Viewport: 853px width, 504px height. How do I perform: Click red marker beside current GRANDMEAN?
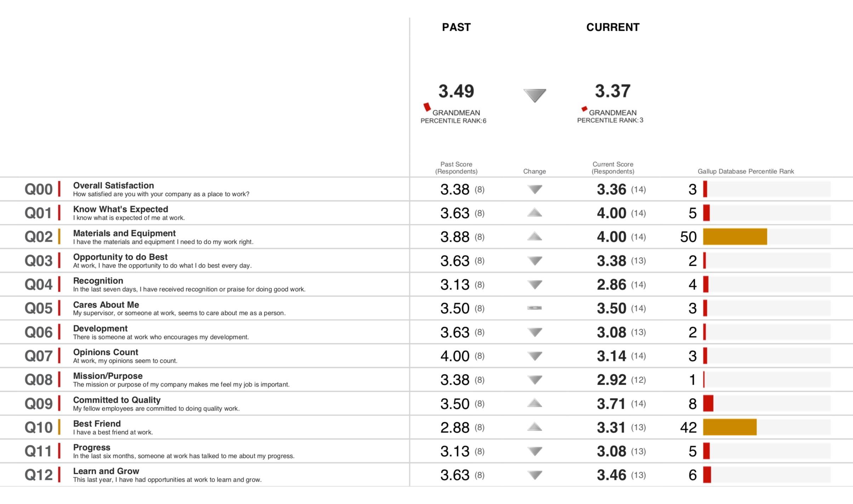click(x=584, y=109)
